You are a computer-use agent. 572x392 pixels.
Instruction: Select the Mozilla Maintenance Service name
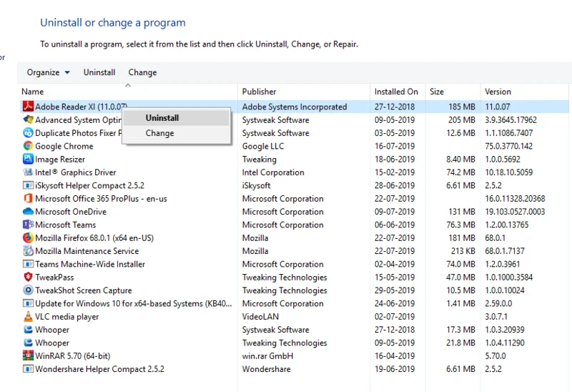pyautogui.click(x=87, y=251)
